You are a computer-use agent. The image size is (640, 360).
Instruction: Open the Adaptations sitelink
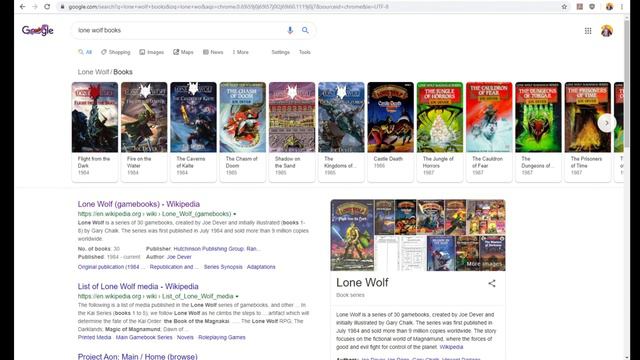tap(261, 267)
